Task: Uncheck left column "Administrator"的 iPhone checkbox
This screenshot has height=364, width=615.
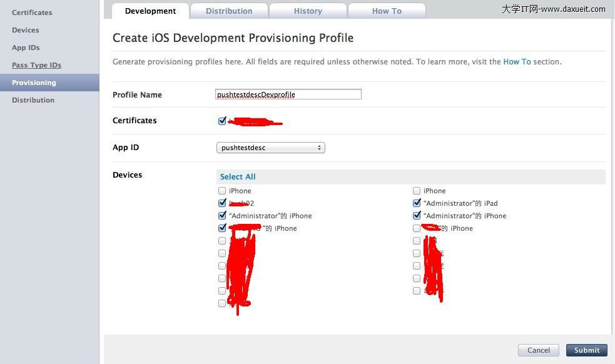Action: (x=222, y=216)
